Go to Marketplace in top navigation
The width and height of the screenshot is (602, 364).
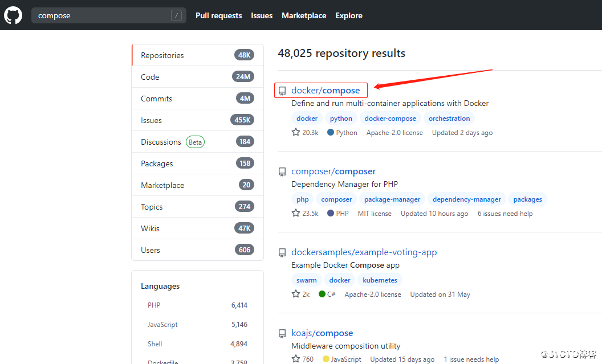click(x=304, y=15)
